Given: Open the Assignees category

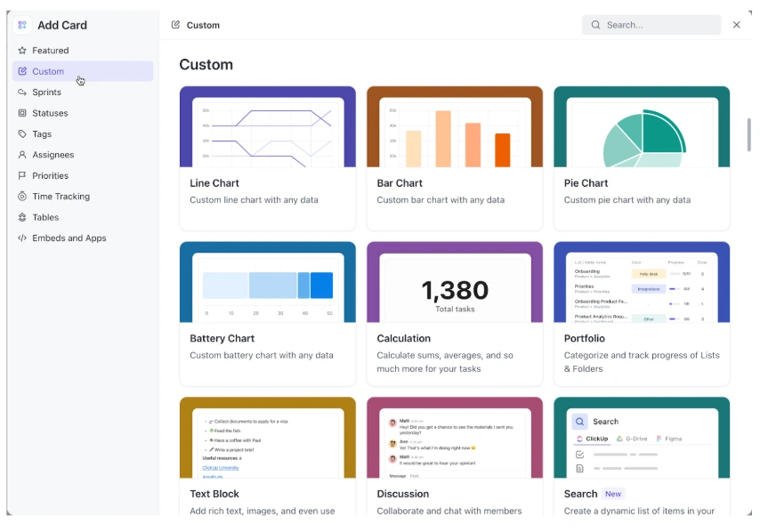Looking at the screenshot, I should (83, 155).
